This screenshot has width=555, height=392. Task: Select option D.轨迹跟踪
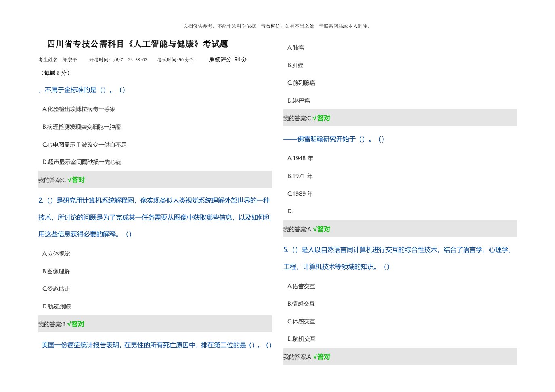click(x=57, y=306)
